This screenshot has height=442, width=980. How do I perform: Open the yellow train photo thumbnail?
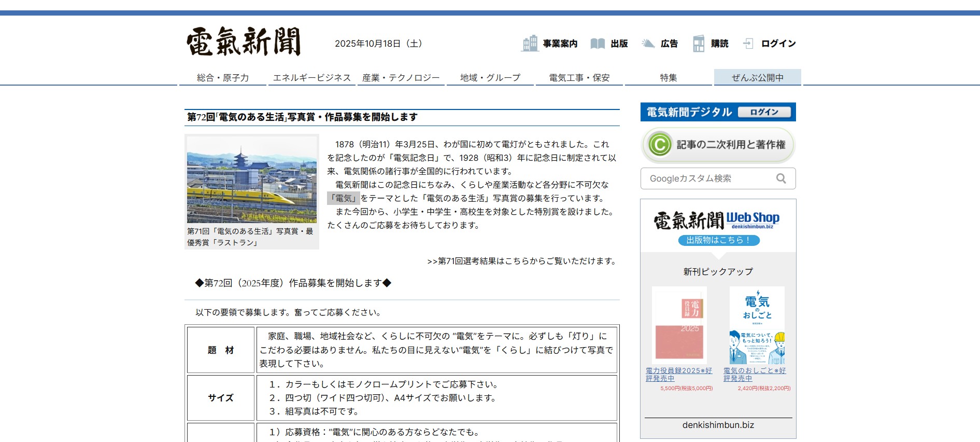(x=252, y=179)
